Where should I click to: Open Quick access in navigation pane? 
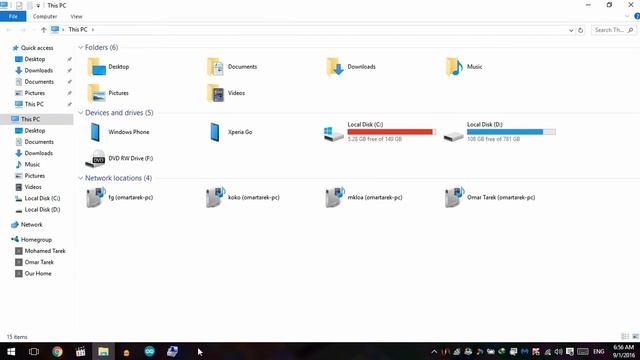click(x=33, y=48)
